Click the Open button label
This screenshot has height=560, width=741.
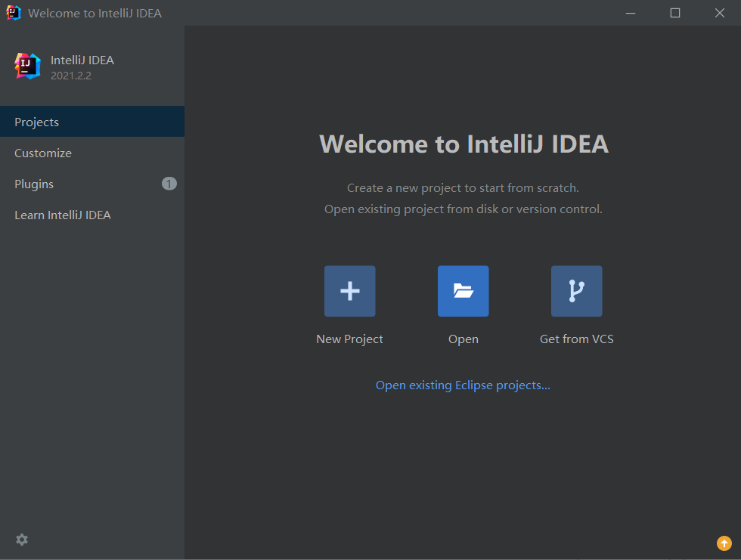coord(463,339)
